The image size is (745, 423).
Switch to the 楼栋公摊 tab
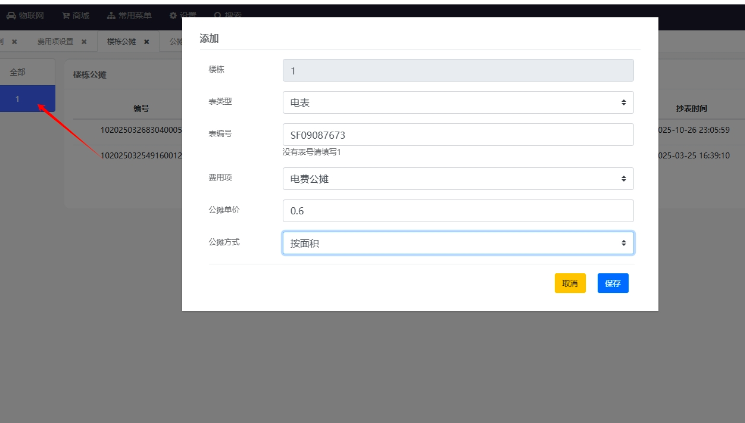(122, 42)
